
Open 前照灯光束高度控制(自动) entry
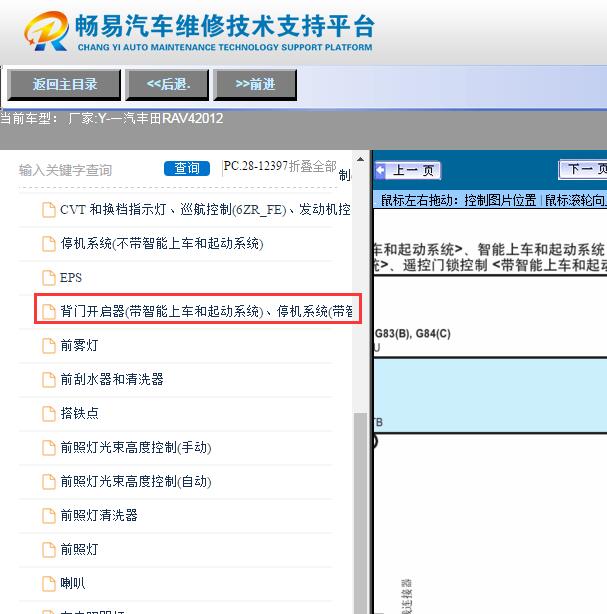coord(136,481)
